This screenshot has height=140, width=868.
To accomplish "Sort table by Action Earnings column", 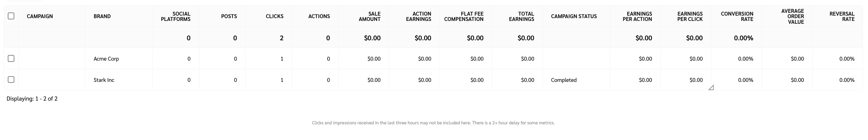I will [x=418, y=16].
